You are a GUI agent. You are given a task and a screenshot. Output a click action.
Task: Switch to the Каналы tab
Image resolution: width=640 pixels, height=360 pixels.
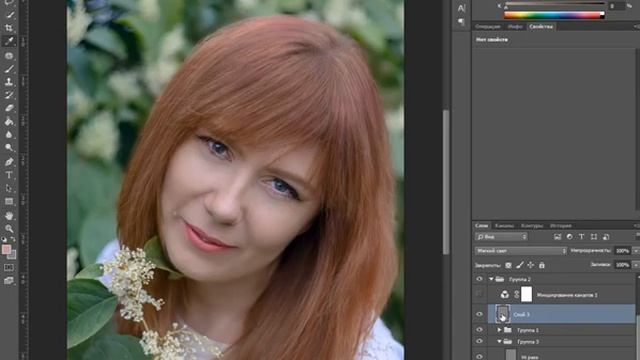pyautogui.click(x=504, y=225)
